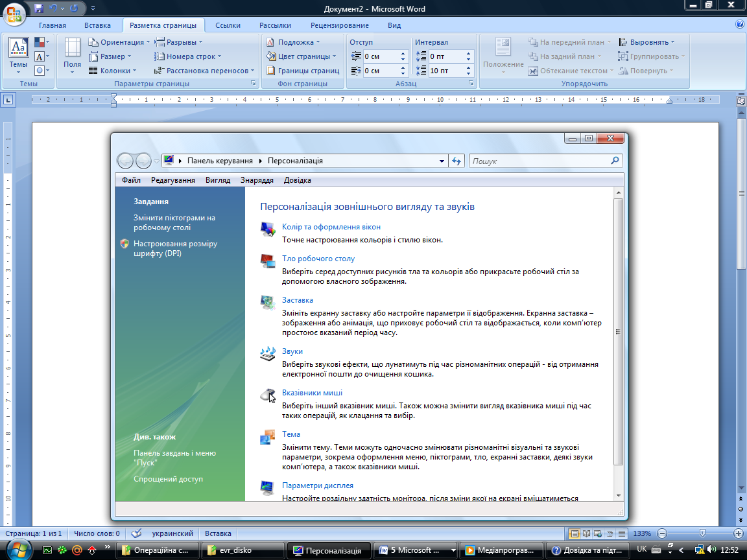This screenshot has width=747, height=560.
Task: Click spelling check icon in status bar
Action: (x=136, y=533)
